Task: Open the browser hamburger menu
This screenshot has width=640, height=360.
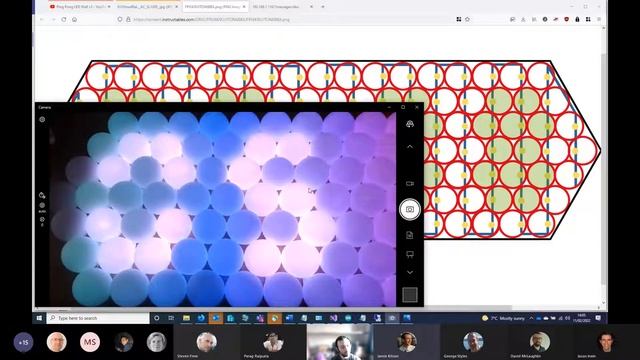Action: pos(599,19)
